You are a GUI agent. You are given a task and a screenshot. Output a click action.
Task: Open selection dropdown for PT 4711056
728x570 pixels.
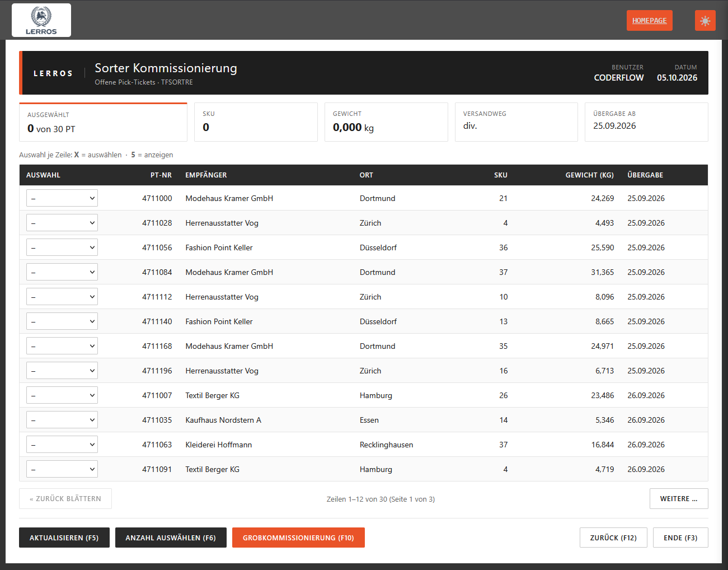(x=62, y=247)
